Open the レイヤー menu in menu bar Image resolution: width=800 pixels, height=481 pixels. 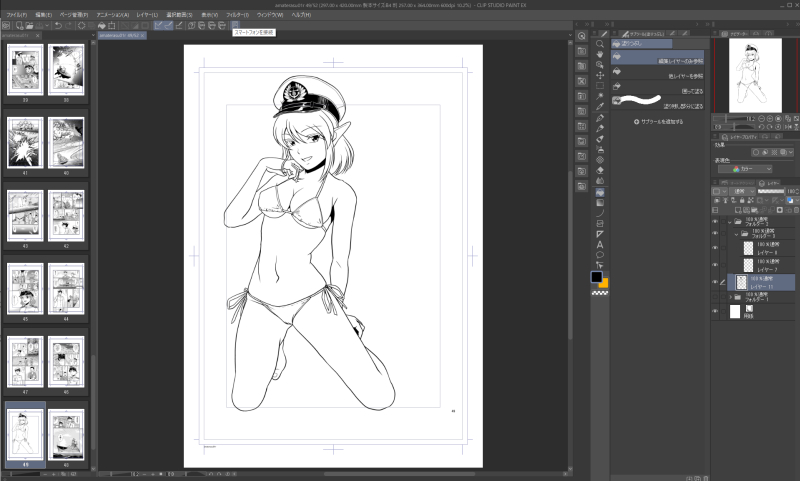(147, 15)
